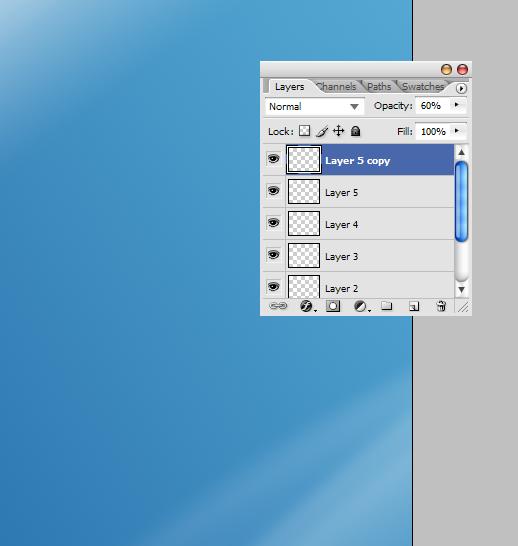
Task: Switch to the Channels tab
Action: pyautogui.click(x=337, y=87)
